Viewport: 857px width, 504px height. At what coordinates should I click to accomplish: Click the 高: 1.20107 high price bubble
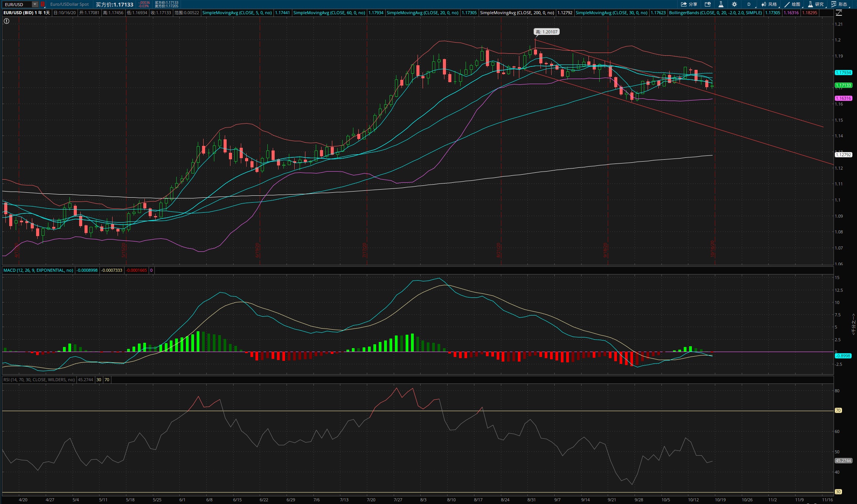tap(547, 32)
